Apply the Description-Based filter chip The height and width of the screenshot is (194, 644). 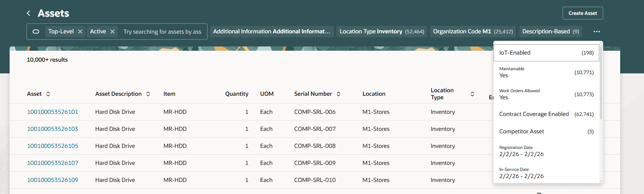(550, 32)
